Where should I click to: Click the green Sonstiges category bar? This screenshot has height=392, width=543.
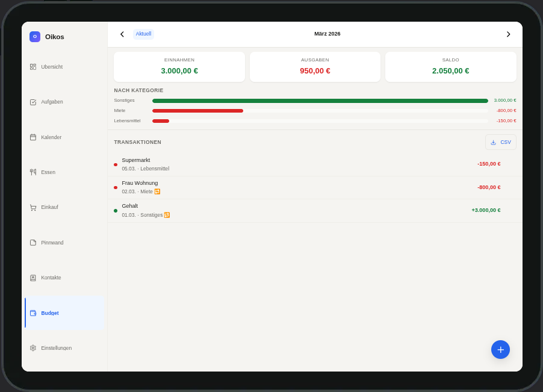pyautogui.click(x=320, y=101)
